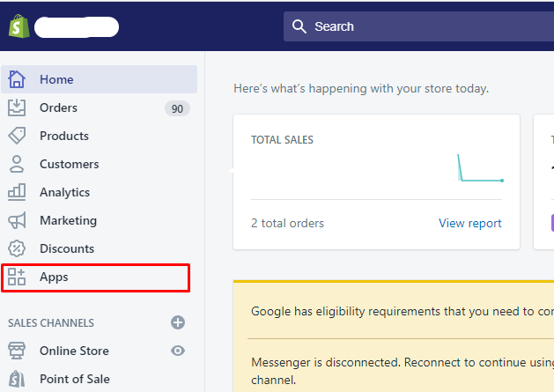The image size is (554, 392).
Task: Click the Marketing megaphone icon
Action: coord(17,220)
